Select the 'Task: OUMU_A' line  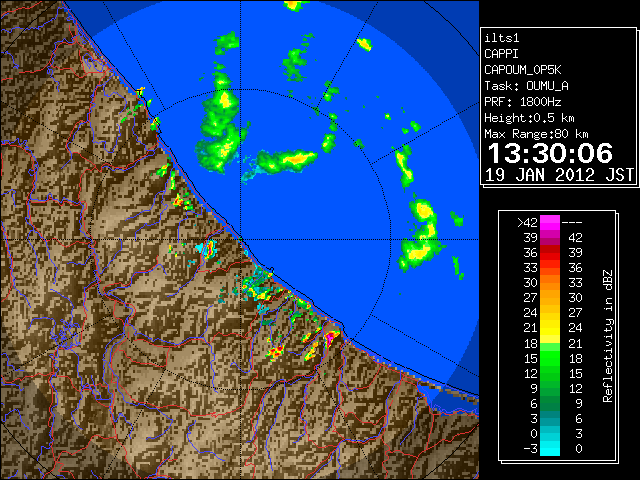point(526,86)
